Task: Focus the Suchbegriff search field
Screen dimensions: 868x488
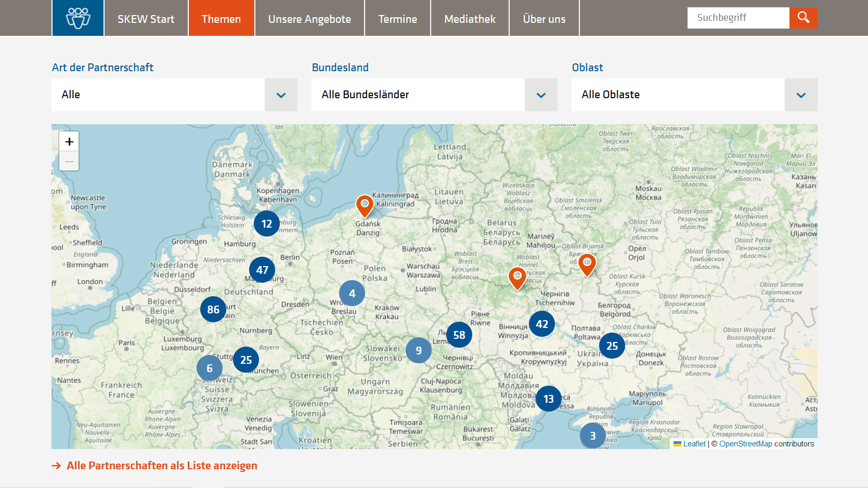Action: pos(739,18)
